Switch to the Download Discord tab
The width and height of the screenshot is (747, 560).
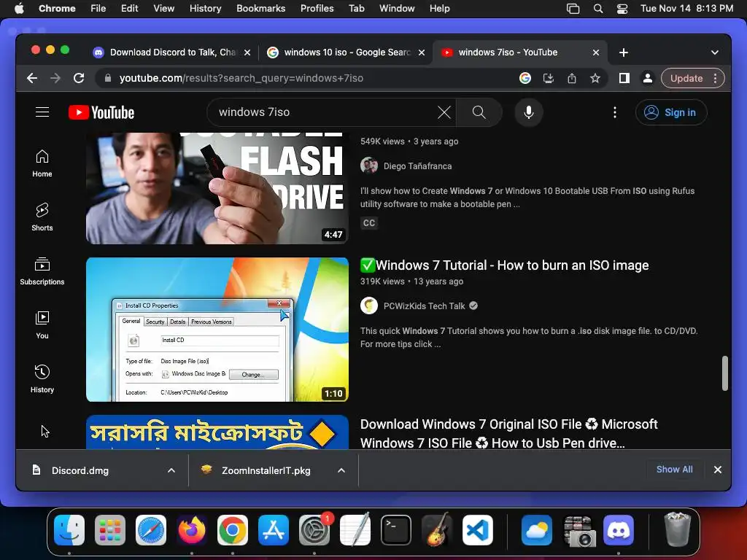[x=171, y=52]
